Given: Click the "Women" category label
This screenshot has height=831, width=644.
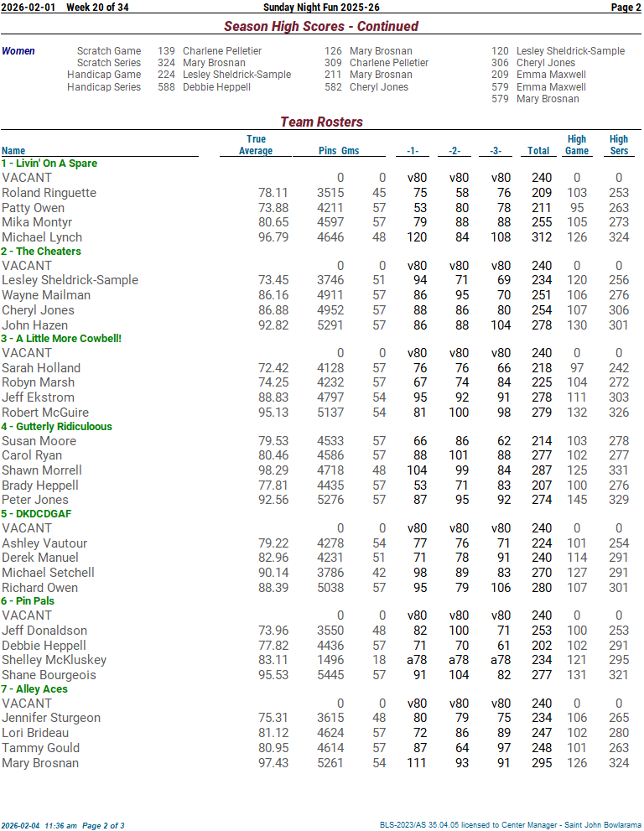Looking at the screenshot, I should pos(18,51).
